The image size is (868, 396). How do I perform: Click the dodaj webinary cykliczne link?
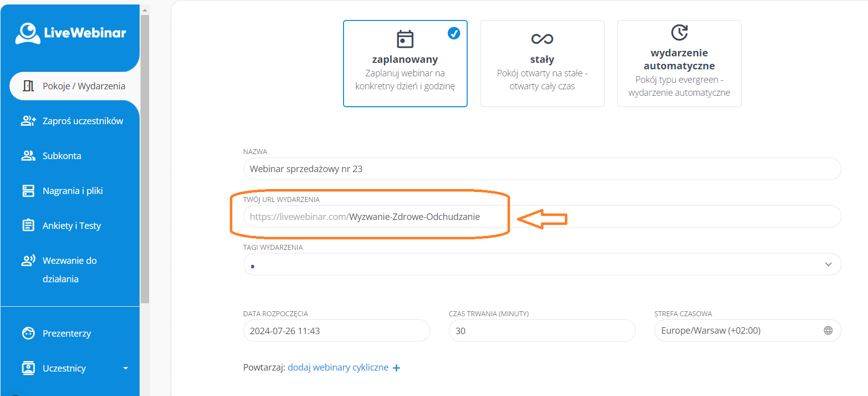[x=338, y=368]
